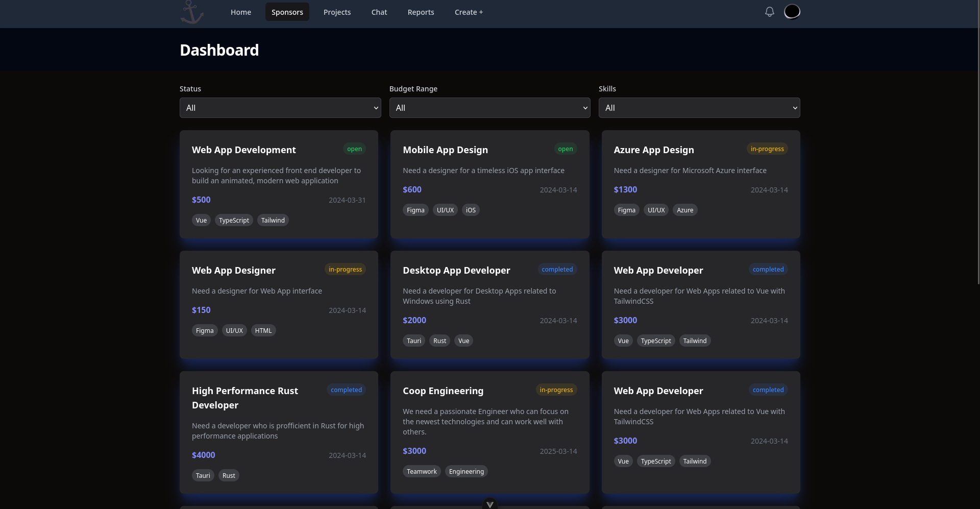Image resolution: width=980 pixels, height=509 pixels.
Task: Click the open badge on Web App Development
Action: click(354, 149)
